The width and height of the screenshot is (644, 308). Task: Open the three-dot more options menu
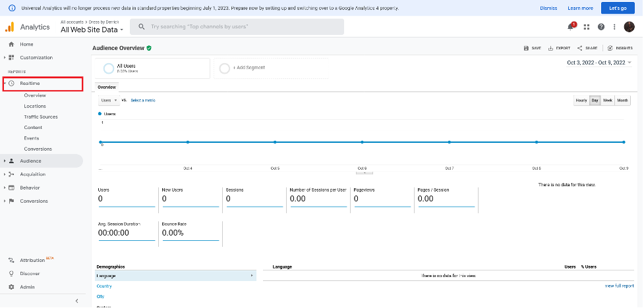[614, 27]
